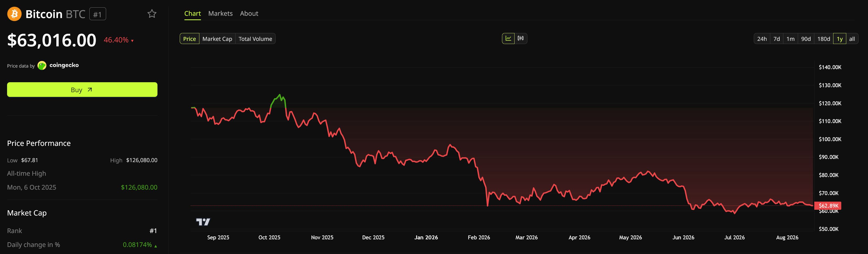Screen dimensions: 868x254
Task: Click the $50.00K price axis label
Action: (829, 229)
